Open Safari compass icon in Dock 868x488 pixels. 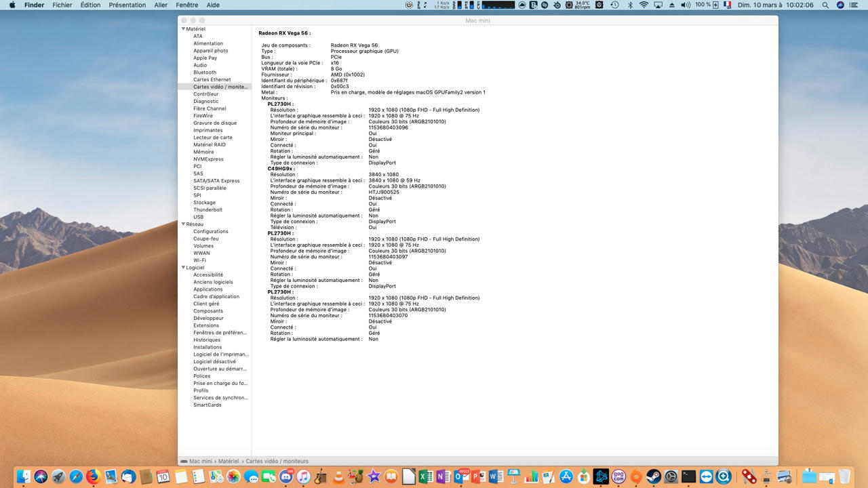tap(76, 476)
